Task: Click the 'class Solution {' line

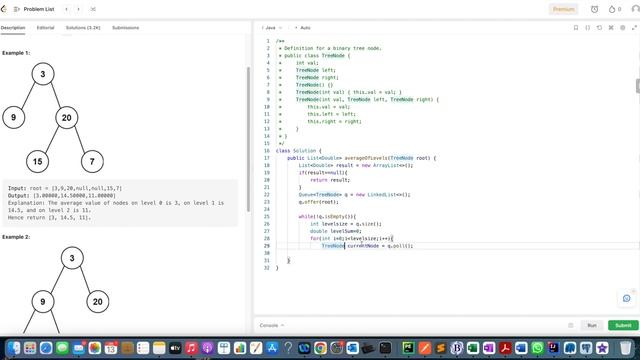Action: 299,151
